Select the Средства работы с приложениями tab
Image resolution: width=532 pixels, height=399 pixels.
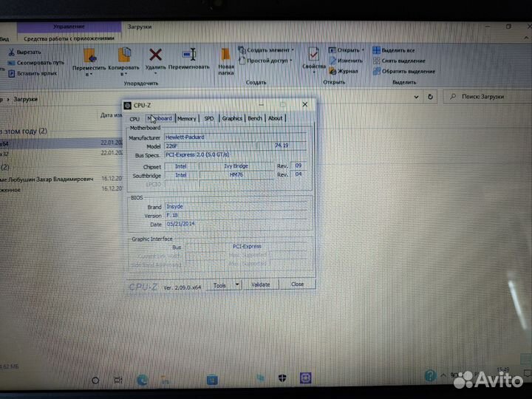point(69,38)
